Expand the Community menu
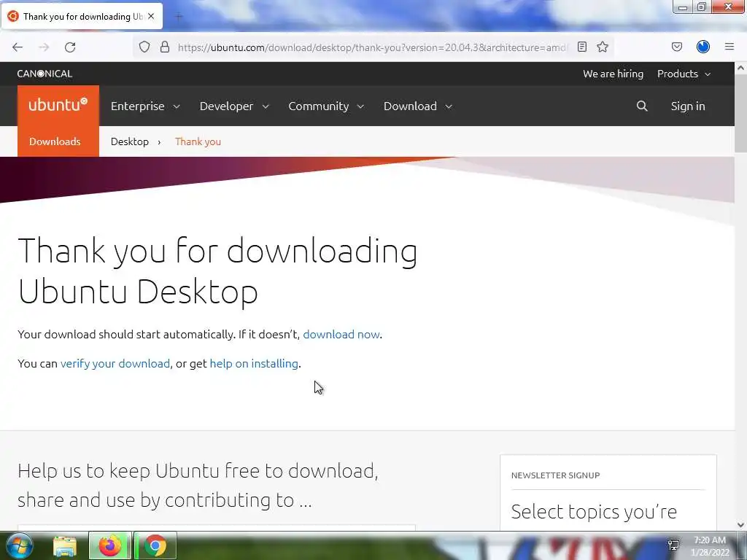 (326, 106)
